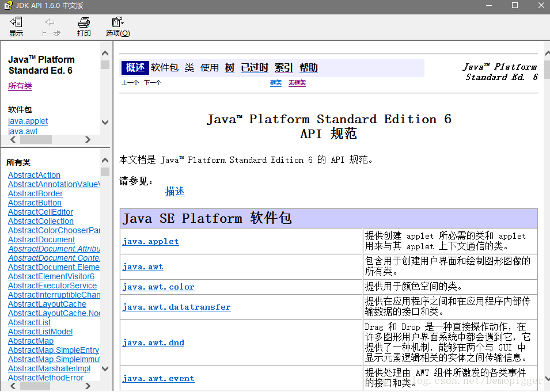Image resolution: width=550 pixels, height=392 pixels.
Task: Click the packages frame horizontal scrollbar thumb
Action: click(36, 139)
